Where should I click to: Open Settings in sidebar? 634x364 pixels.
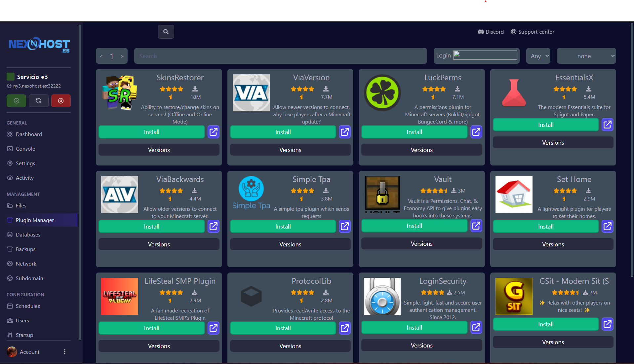(39, 163)
